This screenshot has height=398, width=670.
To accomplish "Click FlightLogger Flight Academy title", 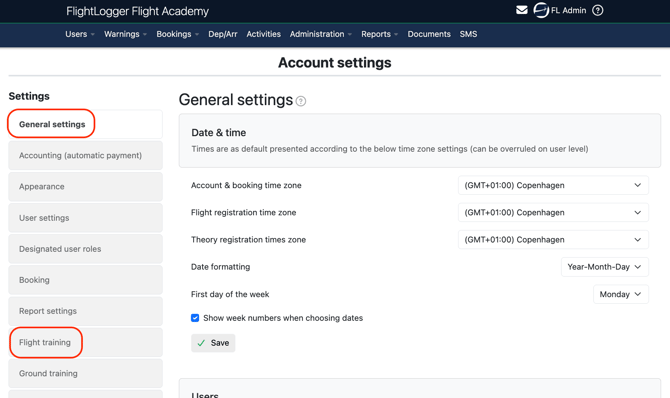I will point(137,11).
